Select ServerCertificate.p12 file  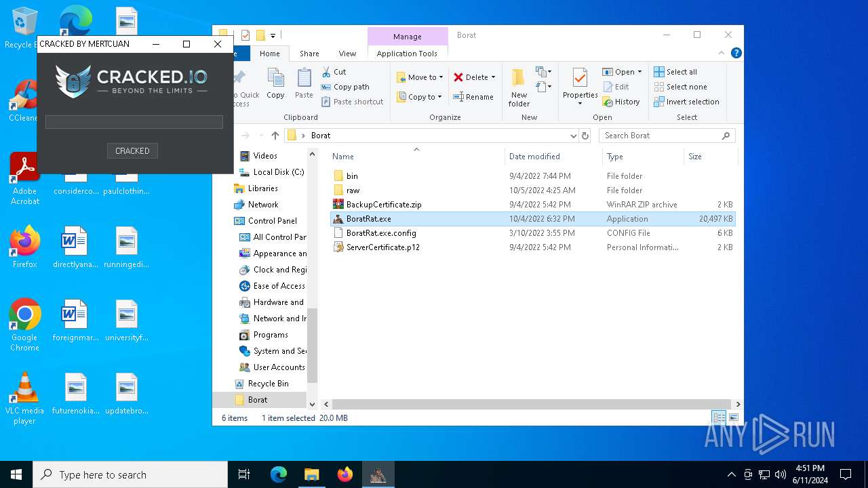[x=532, y=247]
